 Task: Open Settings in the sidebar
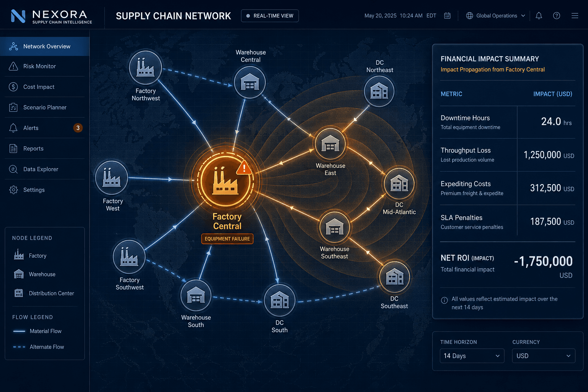pyautogui.click(x=45, y=190)
